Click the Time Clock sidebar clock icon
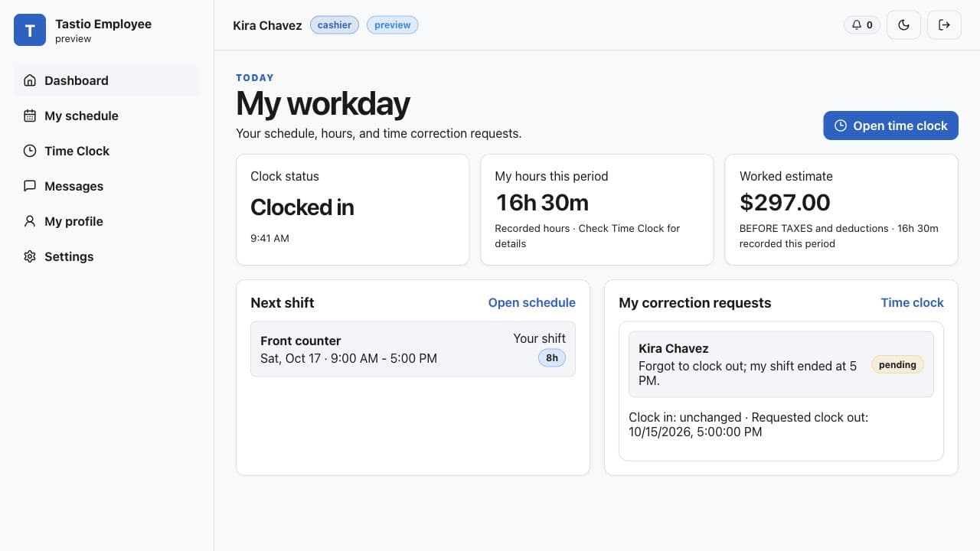This screenshot has width=980, height=551. pos(30,151)
